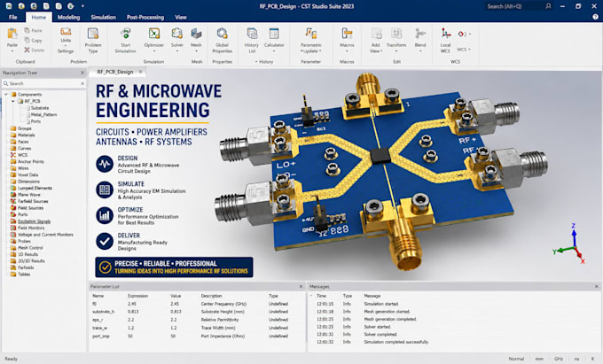
Task: Click the Expression column header
Action: coord(137,296)
